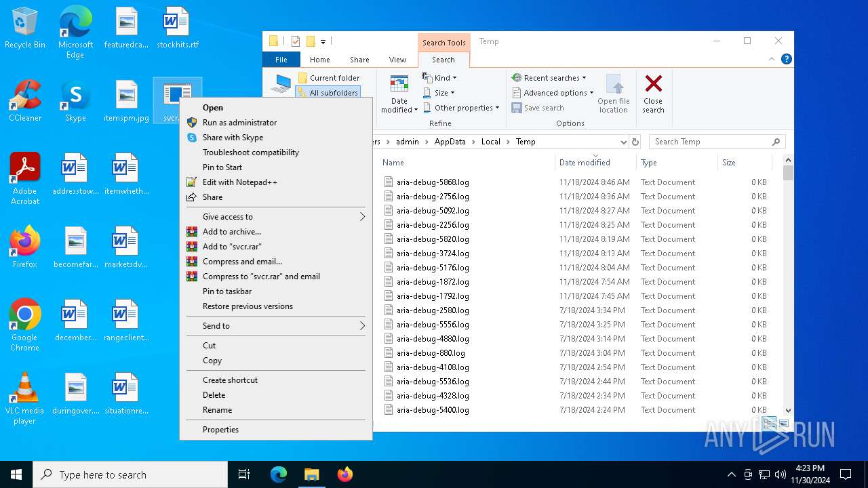Refresh the address bar location
This screenshot has width=868, height=488.
point(635,142)
